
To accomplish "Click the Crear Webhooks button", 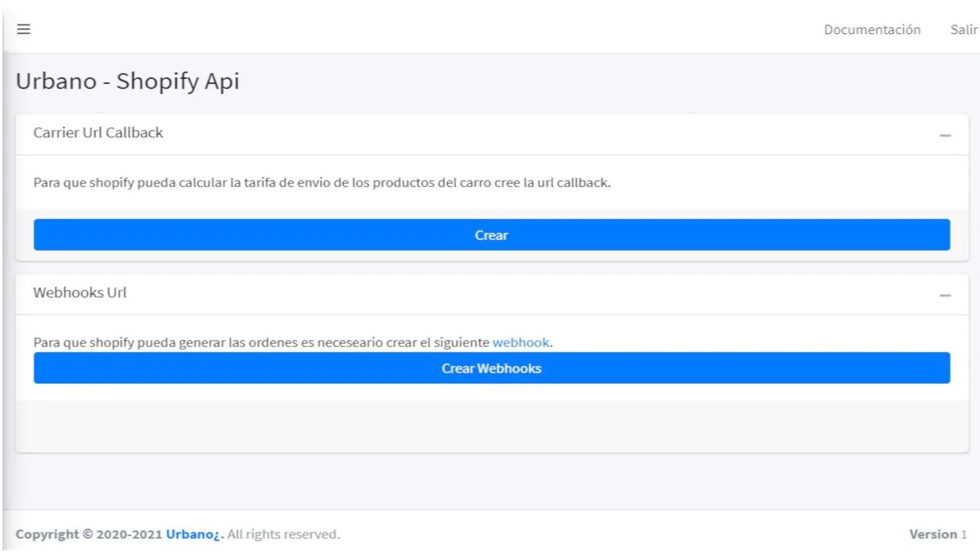I will pos(492,368).
